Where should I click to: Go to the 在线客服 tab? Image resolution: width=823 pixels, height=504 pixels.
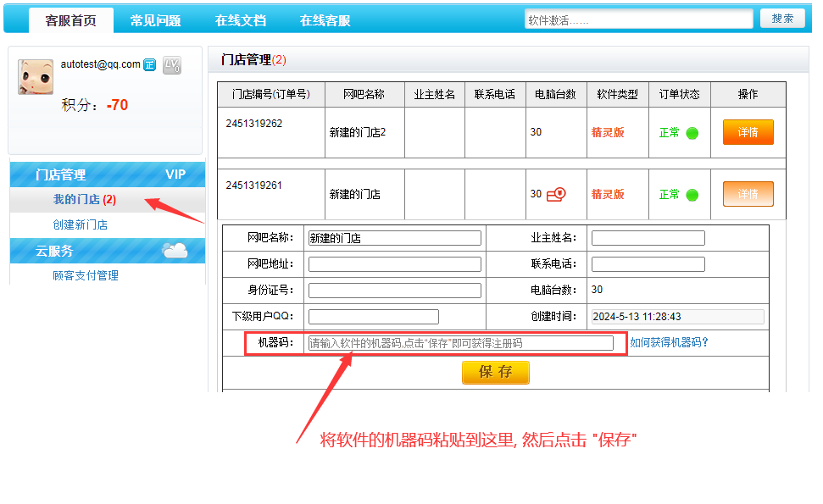click(325, 20)
